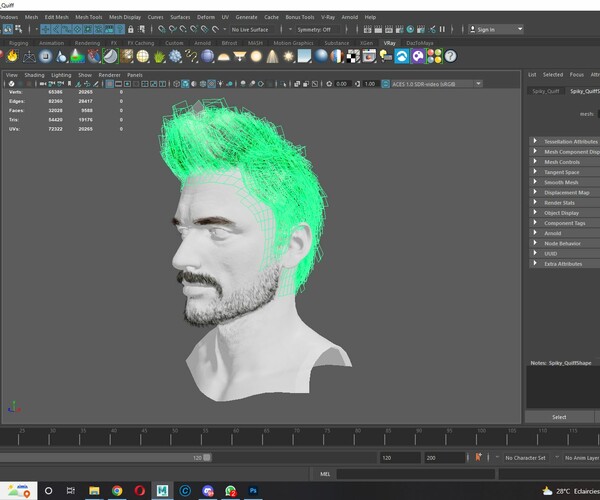Click the Focus button in Attribute Editor
Screen dimensions: 600x500
577,75
